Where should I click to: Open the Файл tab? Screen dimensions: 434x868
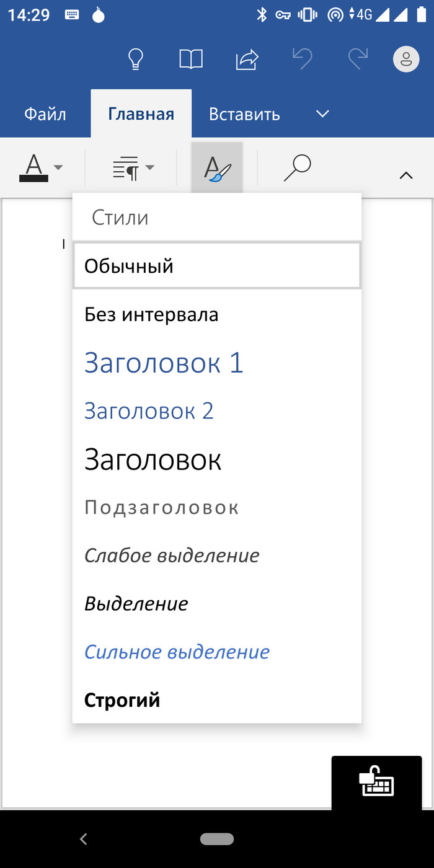pyautogui.click(x=45, y=115)
